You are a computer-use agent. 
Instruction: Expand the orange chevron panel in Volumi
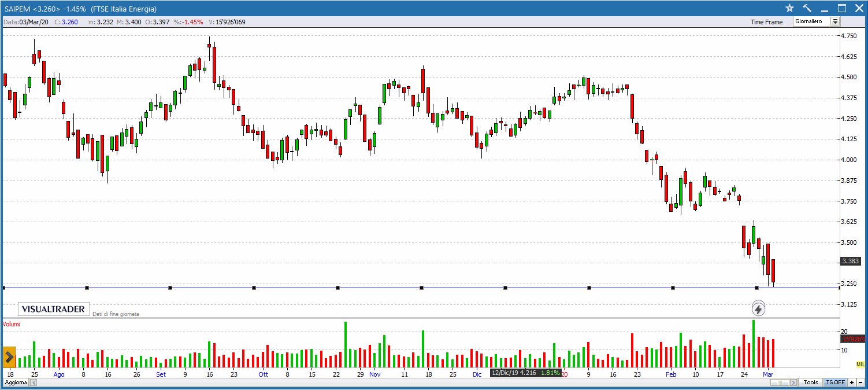pyautogui.click(x=9, y=357)
